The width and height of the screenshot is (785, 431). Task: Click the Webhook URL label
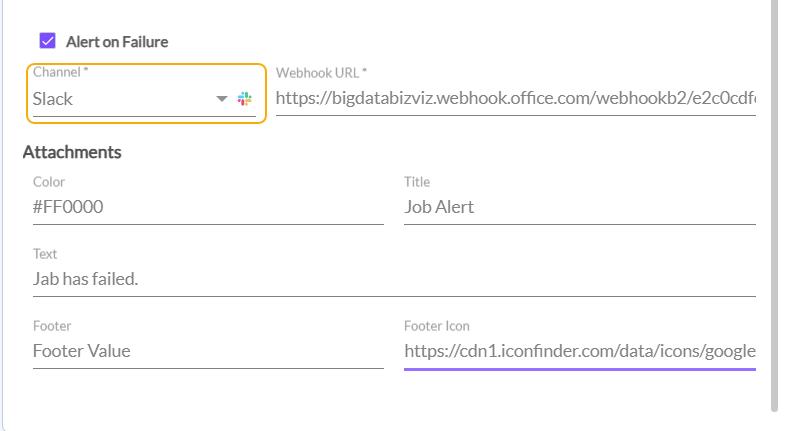tap(322, 73)
